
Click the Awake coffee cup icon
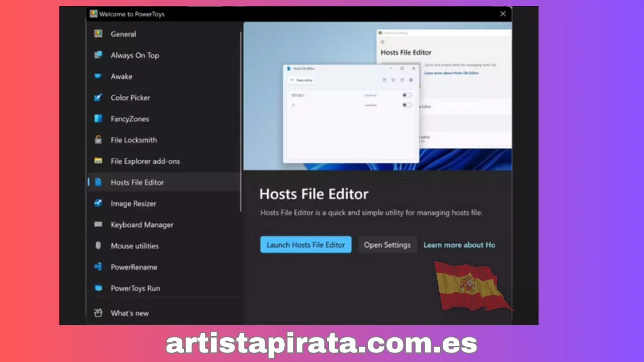[x=98, y=76]
